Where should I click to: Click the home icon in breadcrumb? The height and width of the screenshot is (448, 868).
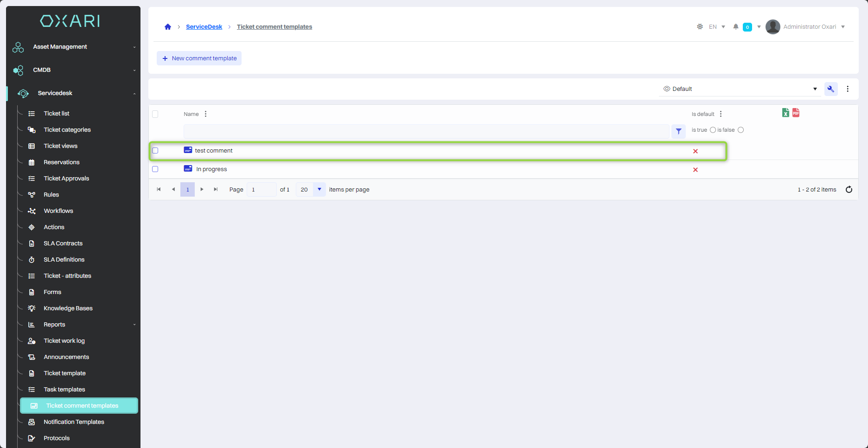click(x=168, y=27)
